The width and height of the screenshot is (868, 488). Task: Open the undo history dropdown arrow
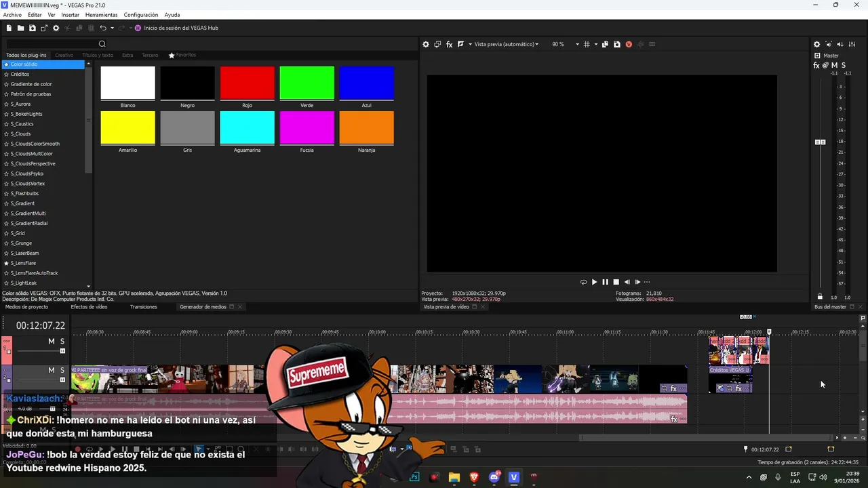click(x=111, y=28)
